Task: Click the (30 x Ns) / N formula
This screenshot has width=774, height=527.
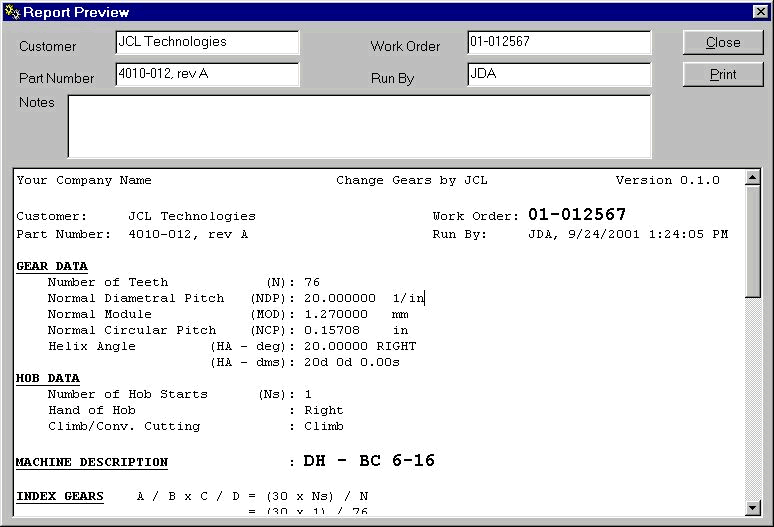Action: pyautogui.click(x=317, y=496)
